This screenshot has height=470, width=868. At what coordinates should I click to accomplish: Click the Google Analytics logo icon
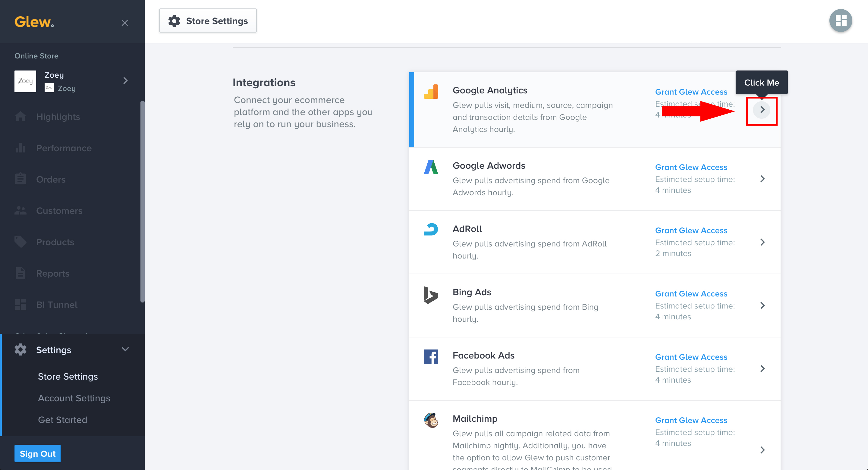tap(431, 92)
